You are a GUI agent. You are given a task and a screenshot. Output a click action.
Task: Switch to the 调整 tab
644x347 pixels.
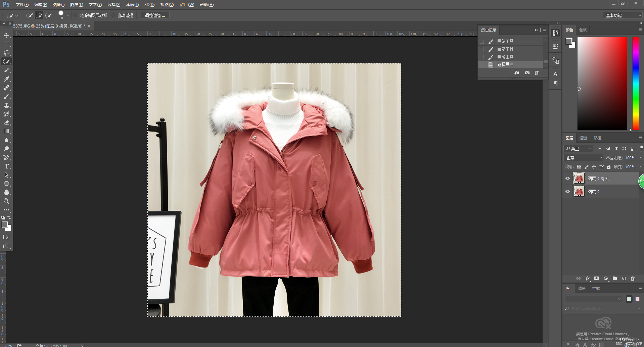[x=582, y=288]
